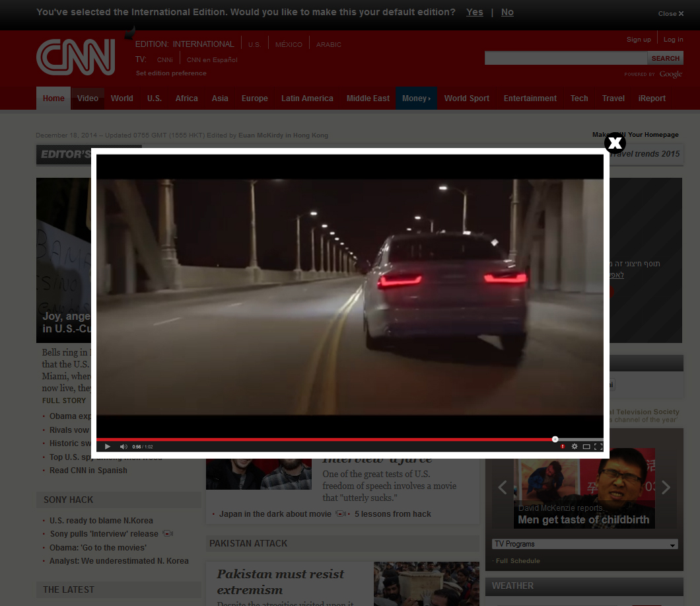Switch to the U.S. edition
Screen dimensions: 700x606
tap(254, 45)
